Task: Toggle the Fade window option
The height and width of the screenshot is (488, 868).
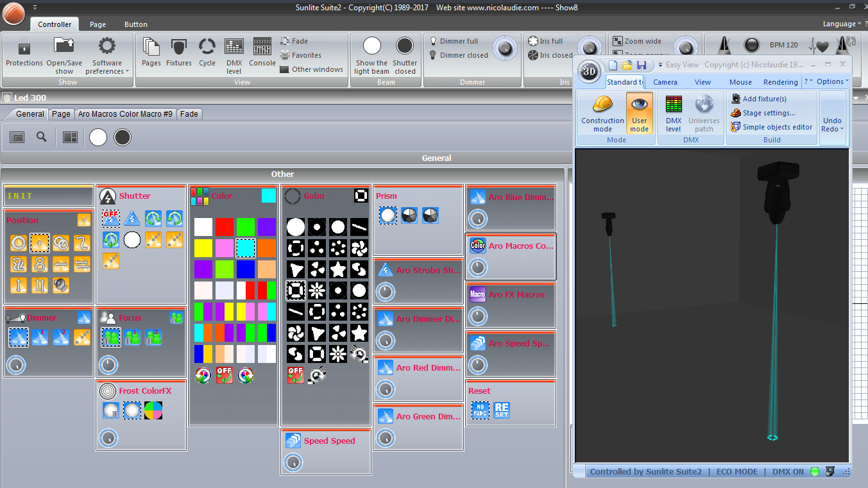Action: (x=294, y=41)
